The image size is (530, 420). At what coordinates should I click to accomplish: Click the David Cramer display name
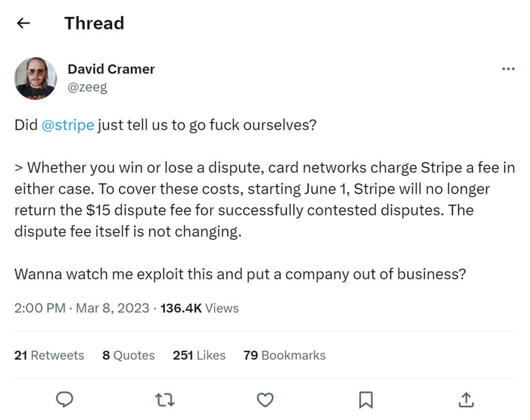[x=111, y=69]
